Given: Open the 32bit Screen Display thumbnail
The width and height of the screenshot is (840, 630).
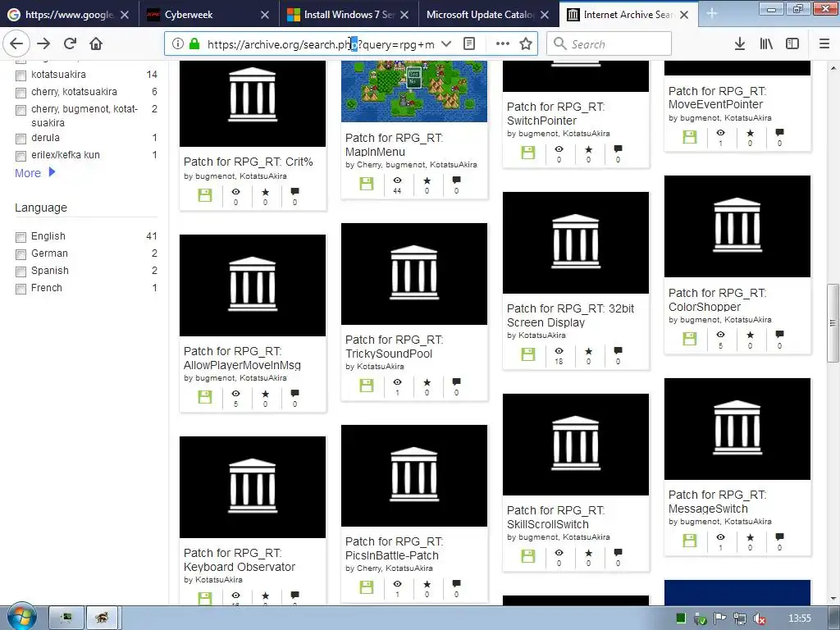Looking at the screenshot, I should tap(575, 242).
